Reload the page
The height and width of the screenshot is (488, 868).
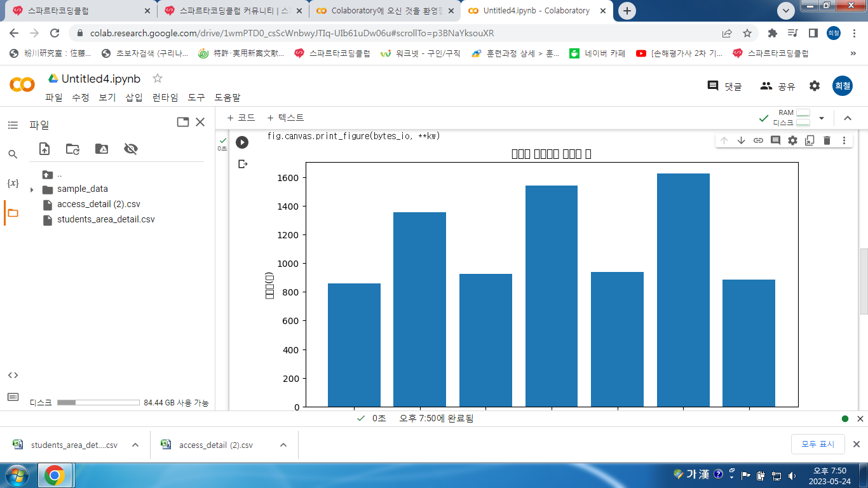pos(55,33)
